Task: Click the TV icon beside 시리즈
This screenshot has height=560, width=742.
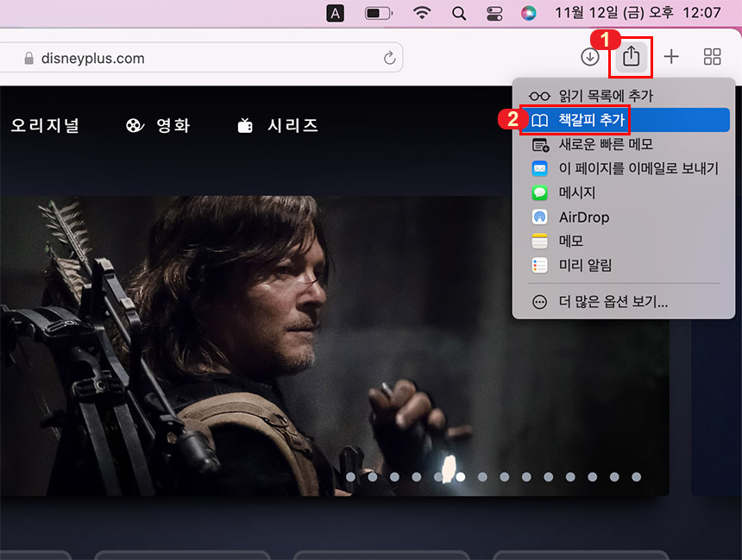Action: pyautogui.click(x=245, y=125)
